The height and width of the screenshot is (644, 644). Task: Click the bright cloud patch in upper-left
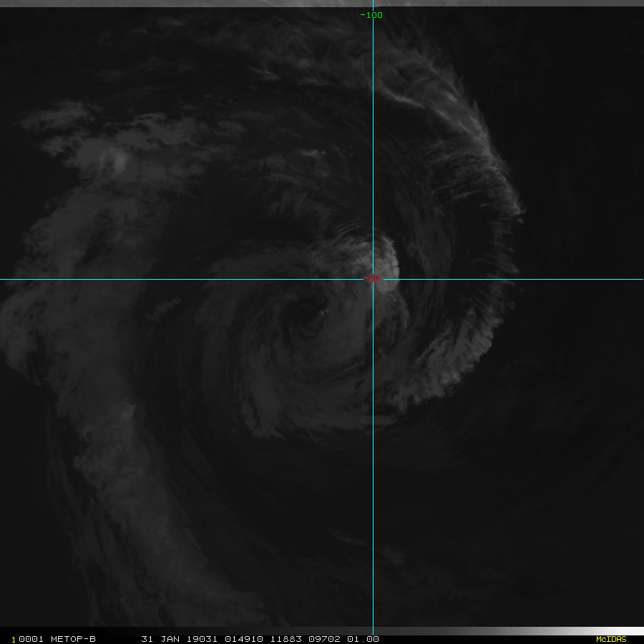pos(118,161)
